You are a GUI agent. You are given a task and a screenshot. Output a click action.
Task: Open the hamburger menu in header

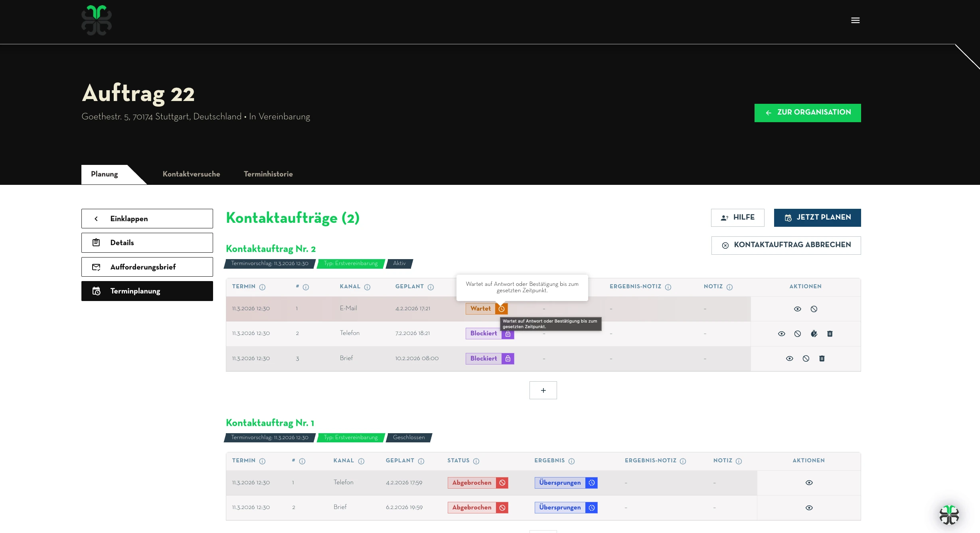coord(855,20)
